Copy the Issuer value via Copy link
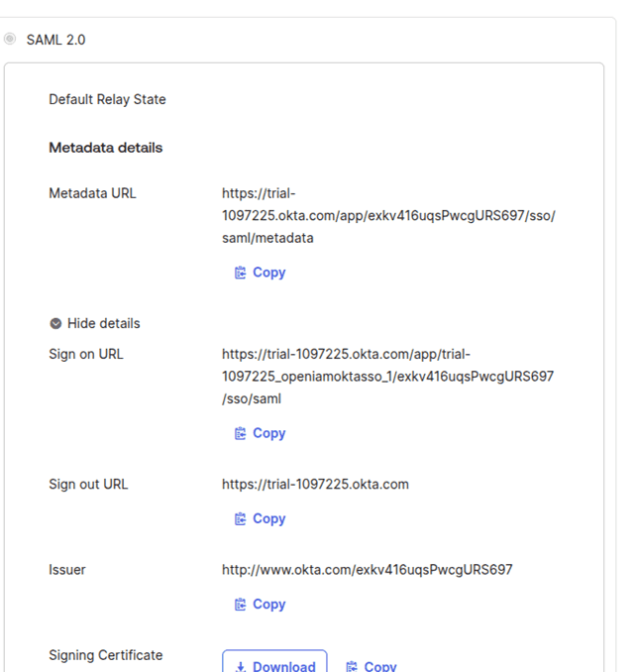This screenshot has width=637, height=672. pyautogui.click(x=268, y=604)
